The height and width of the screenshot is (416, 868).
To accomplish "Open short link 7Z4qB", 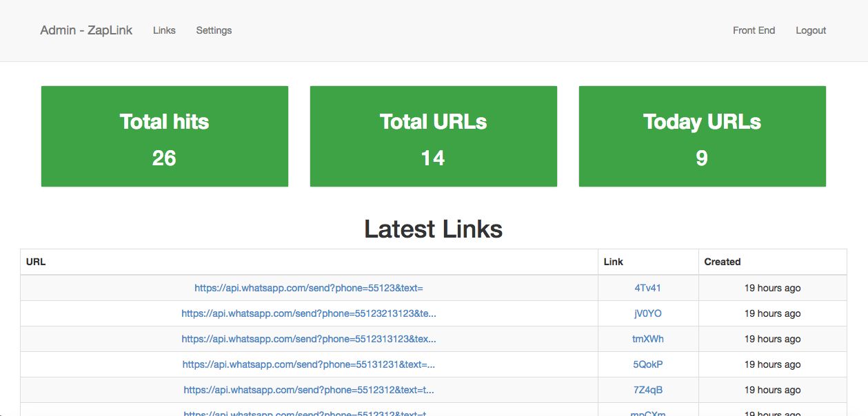I will click(648, 390).
